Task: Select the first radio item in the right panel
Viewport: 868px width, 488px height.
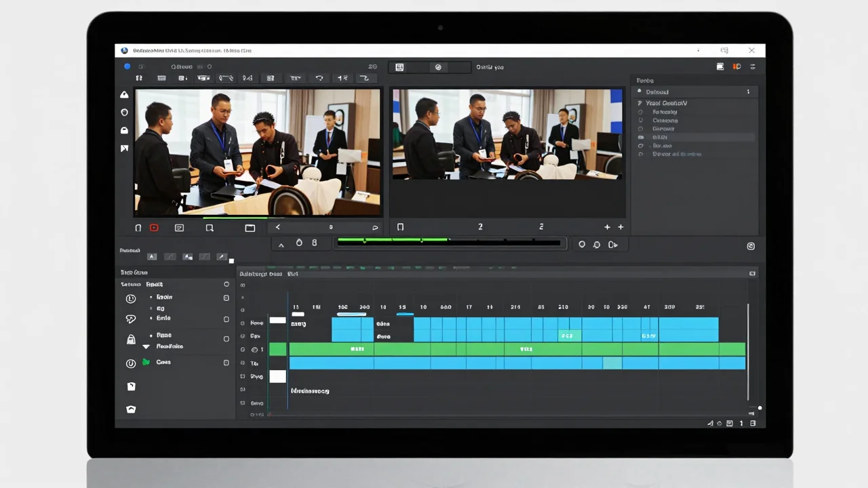Action: coord(641,112)
